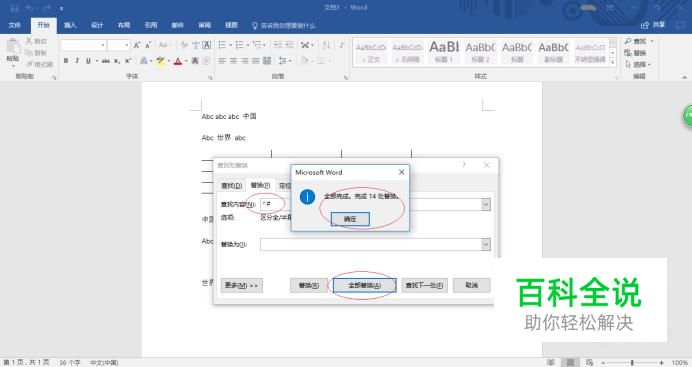Switch to the Find (查找) tab in dialog
692x367 pixels.
pos(231,186)
